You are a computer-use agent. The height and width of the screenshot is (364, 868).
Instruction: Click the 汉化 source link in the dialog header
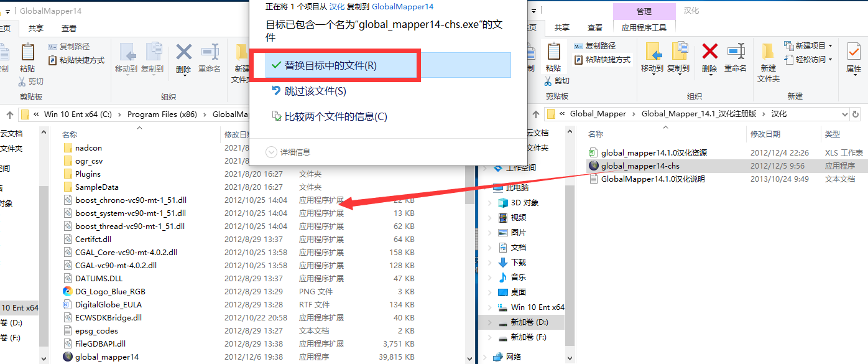click(336, 6)
